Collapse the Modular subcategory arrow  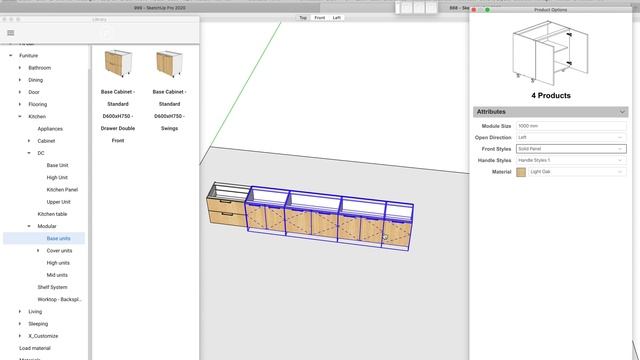(29, 226)
